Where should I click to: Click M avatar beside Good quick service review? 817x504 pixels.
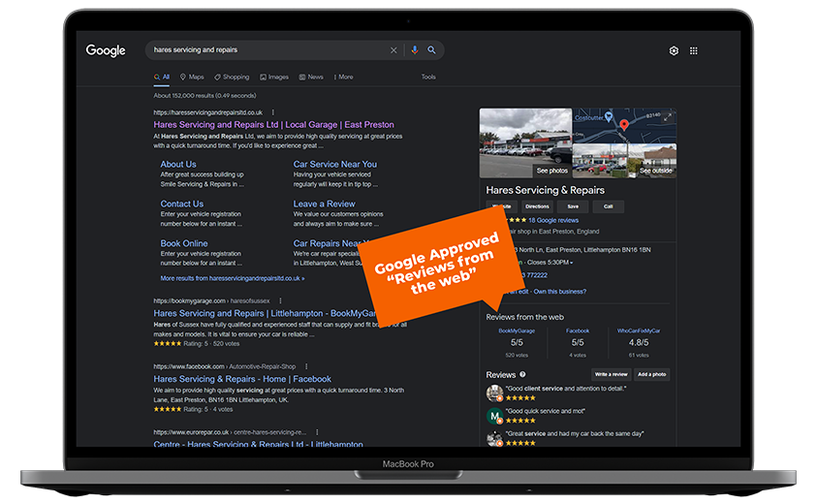(494, 416)
